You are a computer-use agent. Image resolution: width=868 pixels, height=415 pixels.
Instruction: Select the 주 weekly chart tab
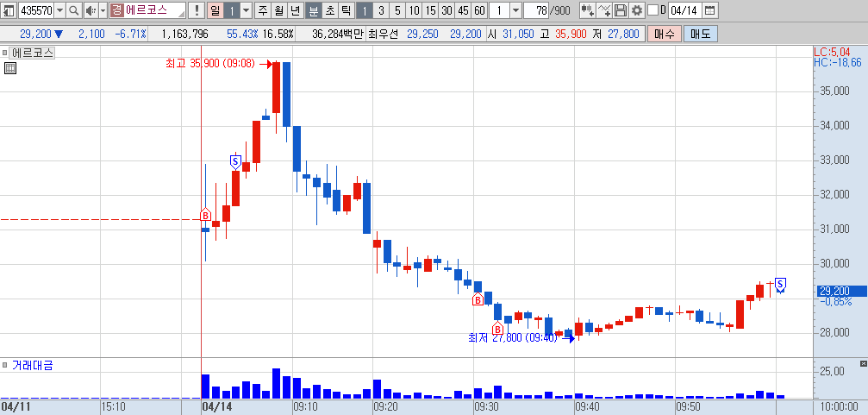[262, 10]
